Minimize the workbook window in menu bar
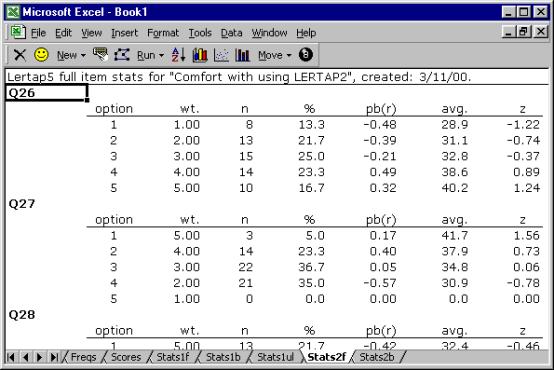Viewport: 554px width, 370px height. (508, 32)
